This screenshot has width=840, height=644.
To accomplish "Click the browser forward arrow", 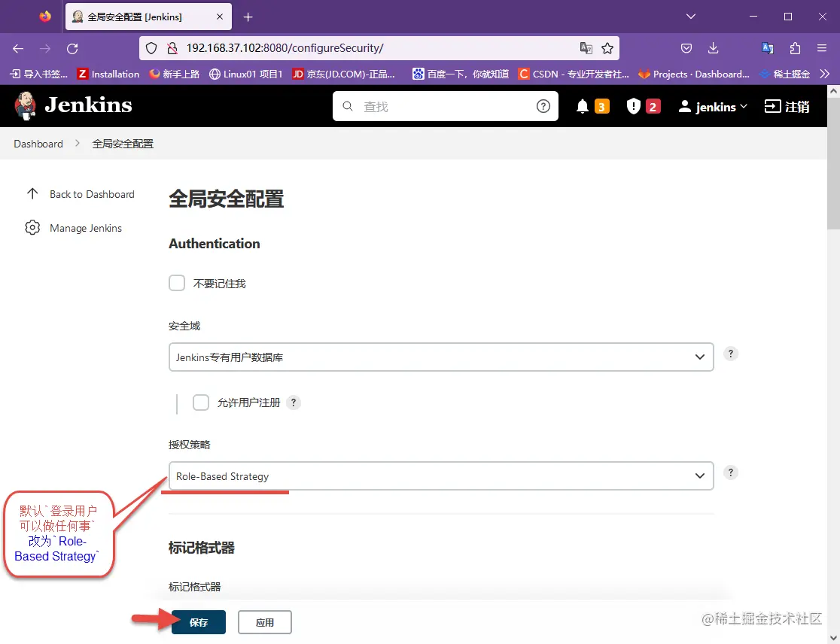I will pyautogui.click(x=45, y=49).
